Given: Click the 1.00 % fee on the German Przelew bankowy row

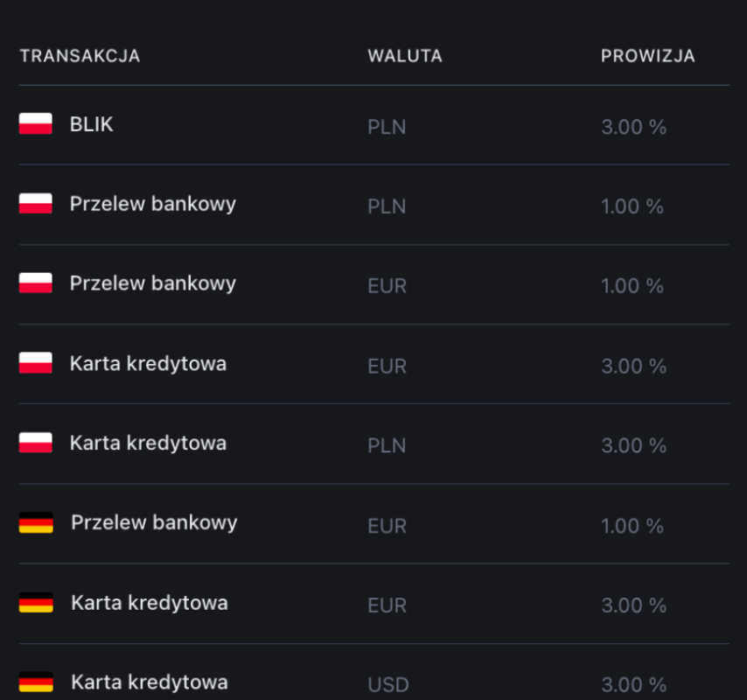Looking at the screenshot, I should 632,526.
